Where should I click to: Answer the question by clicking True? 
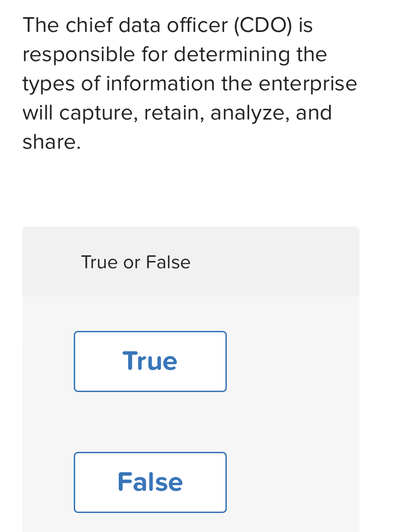[150, 361]
